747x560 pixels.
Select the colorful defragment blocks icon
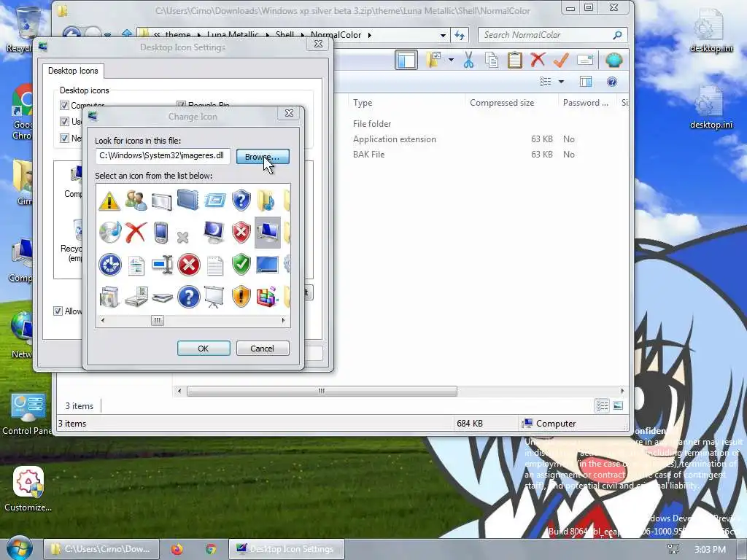pos(267,297)
